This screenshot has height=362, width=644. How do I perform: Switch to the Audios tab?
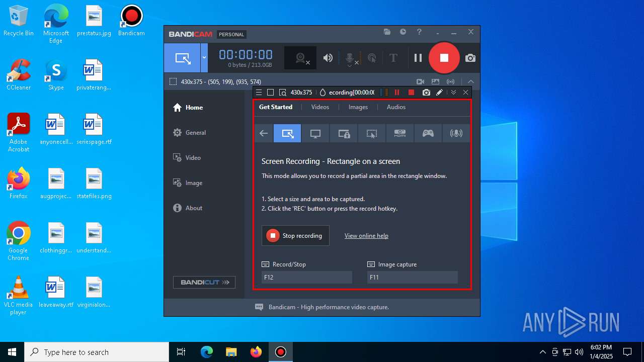[396, 107]
